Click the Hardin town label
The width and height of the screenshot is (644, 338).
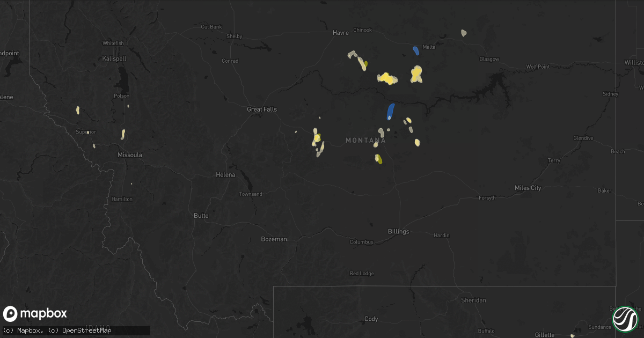(x=442, y=236)
